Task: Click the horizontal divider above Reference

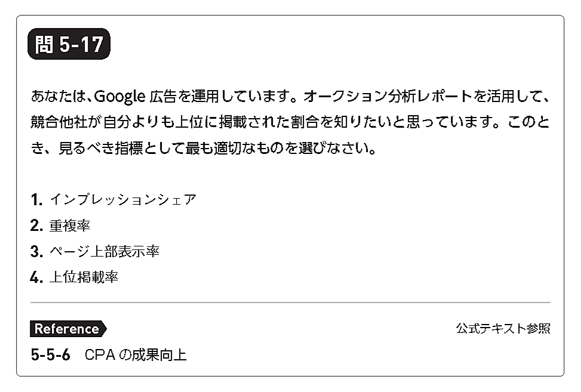Action: [290, 303]
